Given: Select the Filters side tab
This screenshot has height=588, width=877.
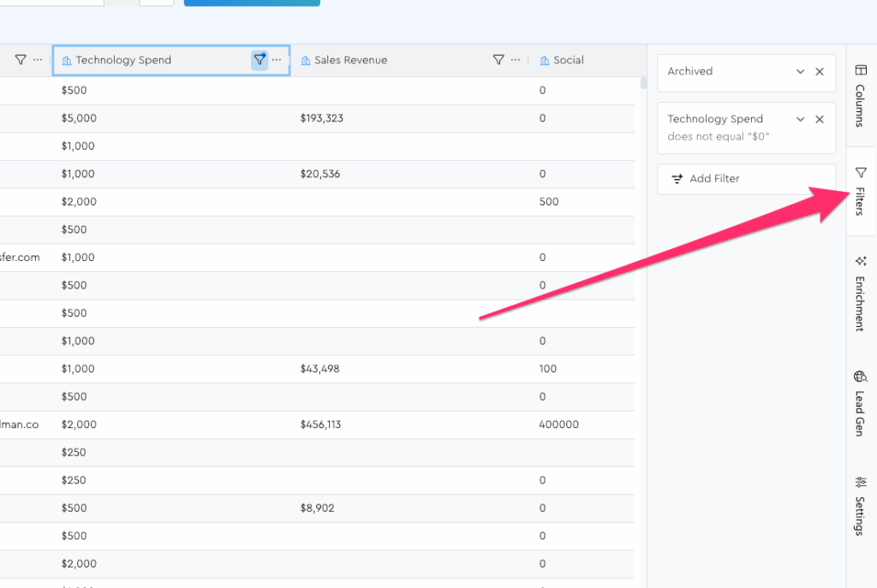Looking at the screenshot, I should click(861, 192).
